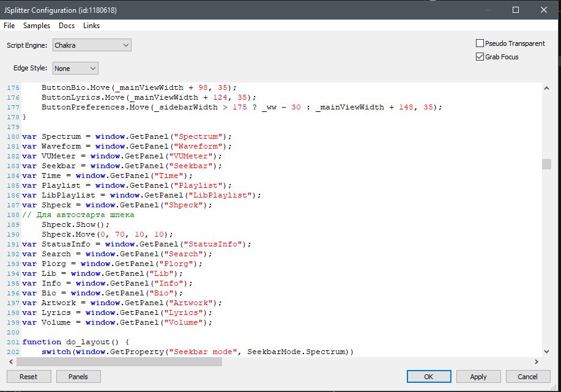Click the vertical scrollbar up arrow
Screen dimensions: 561x392
[546, 88]
